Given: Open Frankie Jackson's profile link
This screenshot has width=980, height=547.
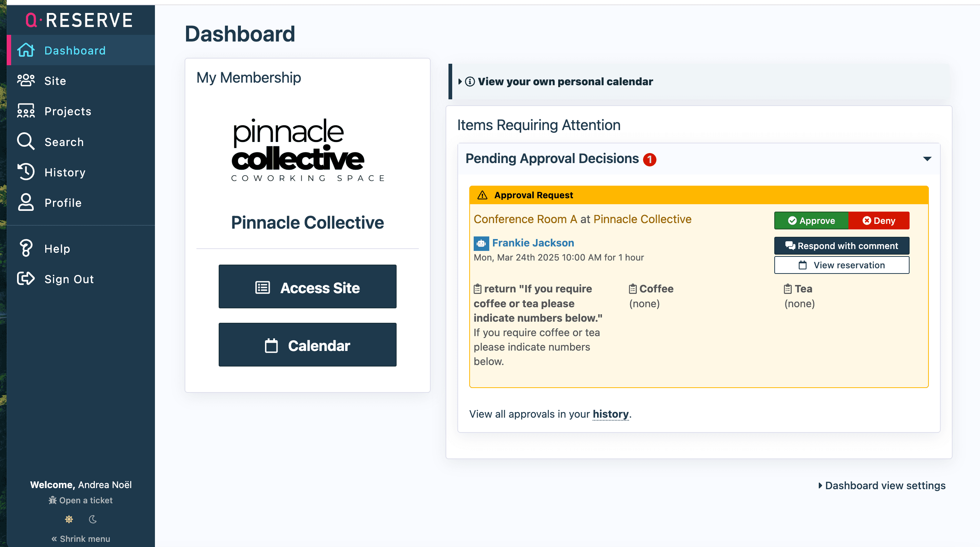Looking at the screenshot, I should (x=533, y=243).
